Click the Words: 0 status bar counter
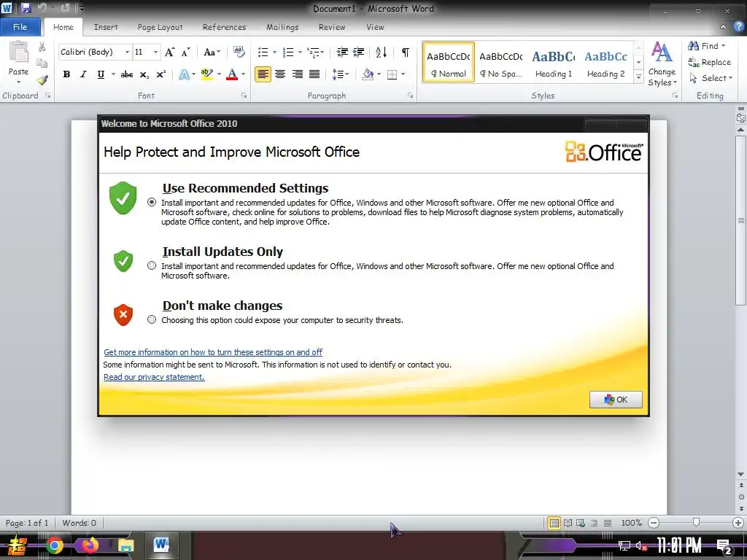The height and width of the screenshot is (560, 747). click(x=79, y=523)
